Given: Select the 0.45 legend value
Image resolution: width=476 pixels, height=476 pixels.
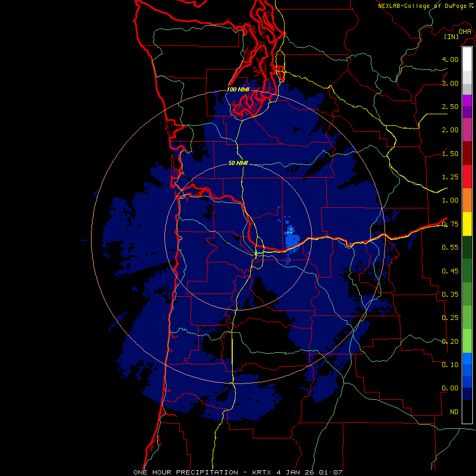Looking at the screenshot, I should [450, 271].
